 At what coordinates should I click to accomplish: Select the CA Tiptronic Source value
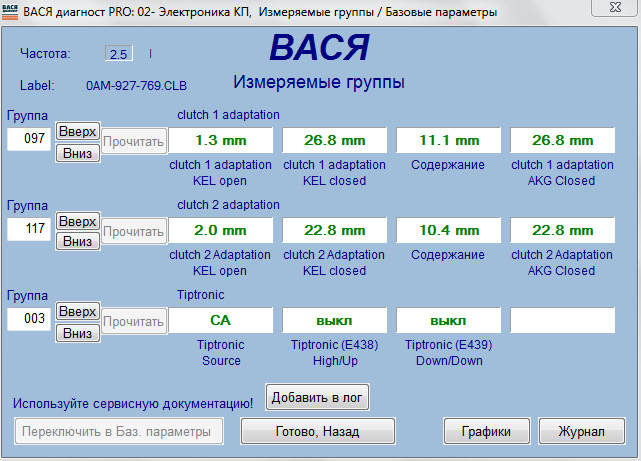pyautogui.click(x=221, y=320)
